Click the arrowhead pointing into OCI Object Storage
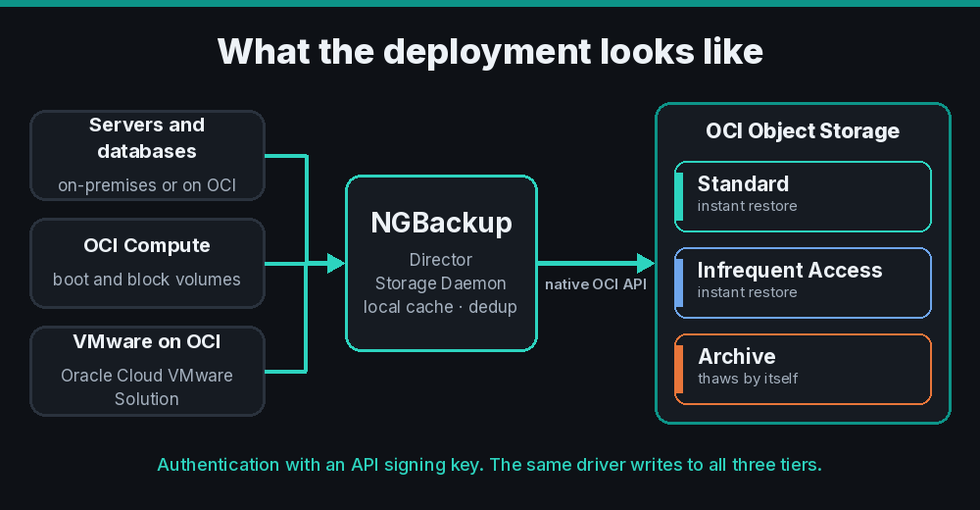Image resolution: width=980 pixels, height=510 pixels. [645, 264]
